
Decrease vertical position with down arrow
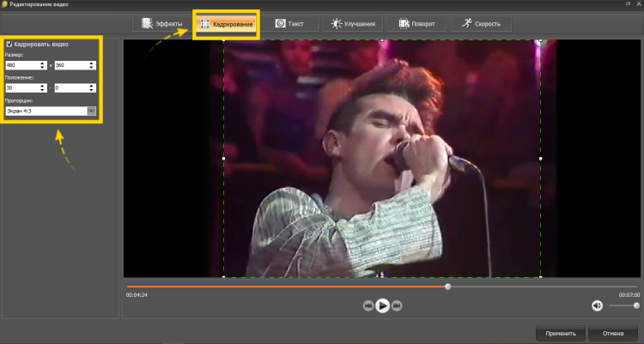[x=91, y=90]
